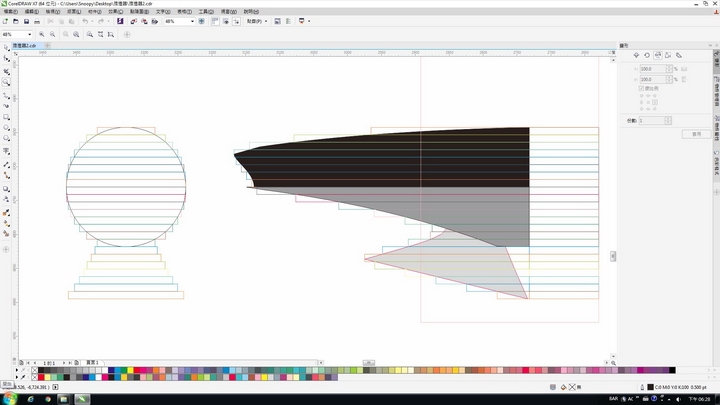The width and height of the screenshot is (720, 405).
Task: Select the Rectangle tool in the toolbox
Action: click(6, 117)
